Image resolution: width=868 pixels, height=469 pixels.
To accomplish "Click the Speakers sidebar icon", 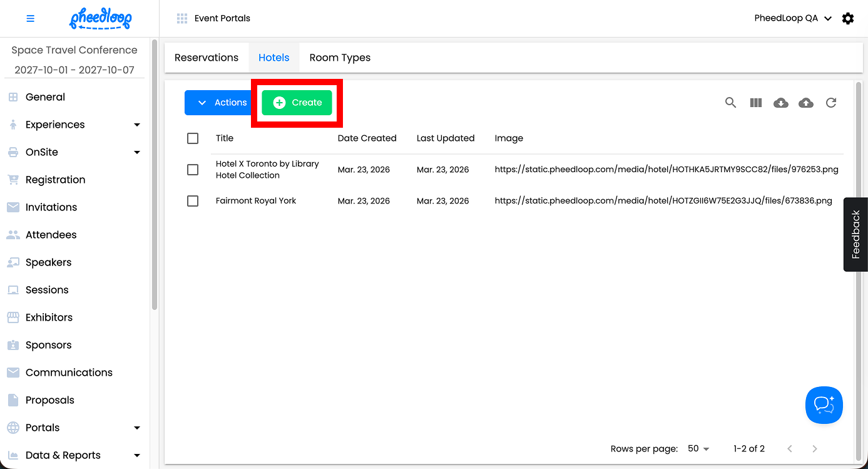I will 13,262.
